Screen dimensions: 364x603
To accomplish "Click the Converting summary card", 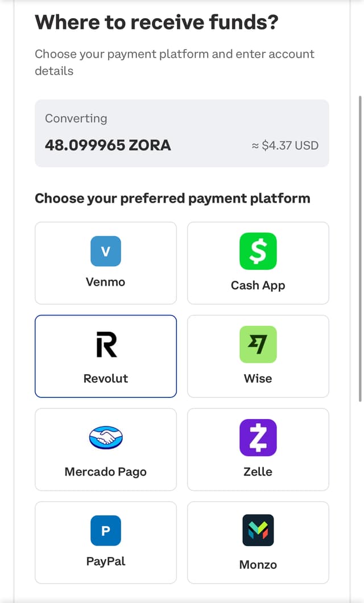I will click(x=181, y=133).
